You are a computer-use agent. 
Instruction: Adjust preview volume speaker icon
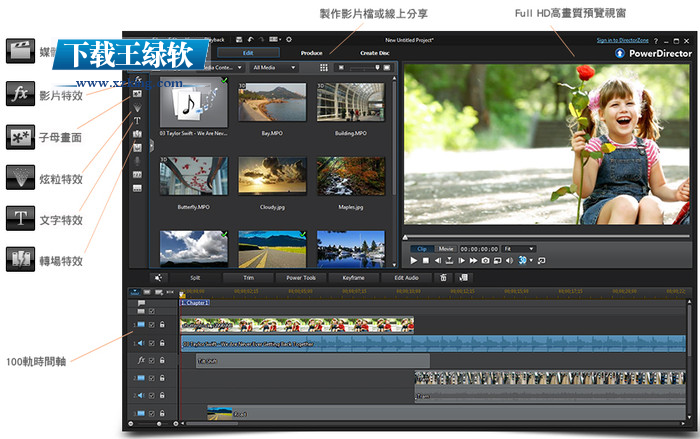pos(509,260)
